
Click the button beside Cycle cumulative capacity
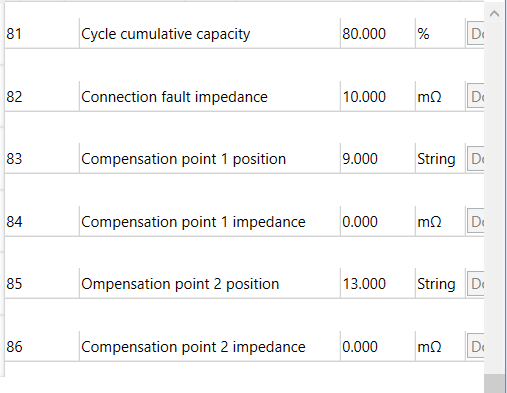[x=476, y=34]
